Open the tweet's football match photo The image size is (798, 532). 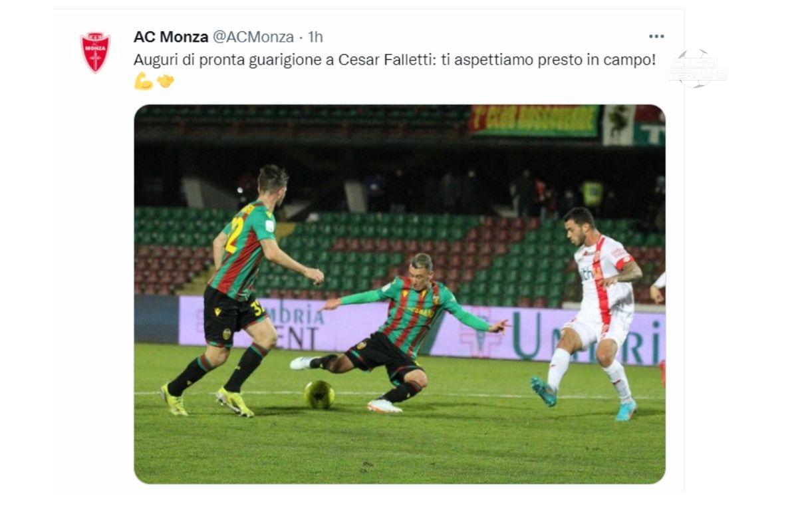[x=400, y=294]
